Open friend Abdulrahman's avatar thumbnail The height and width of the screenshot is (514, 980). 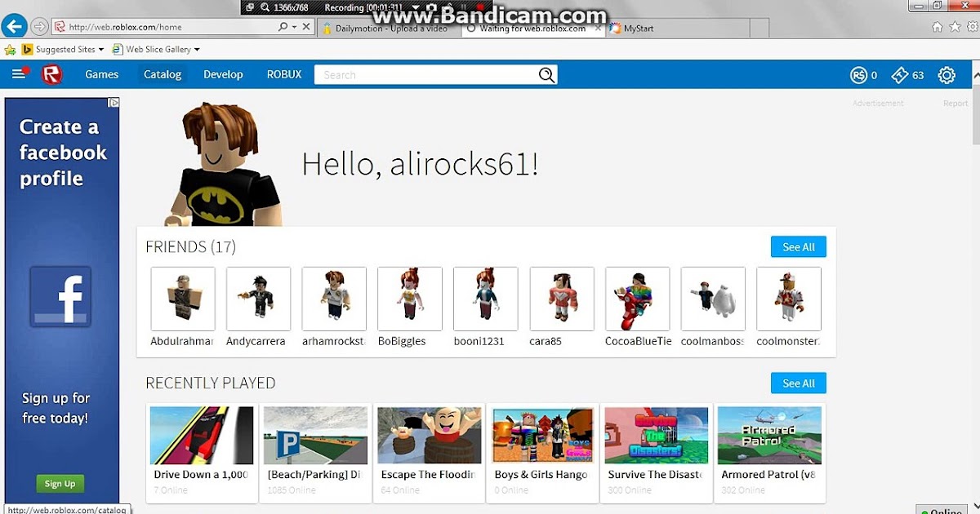point(183,299)
